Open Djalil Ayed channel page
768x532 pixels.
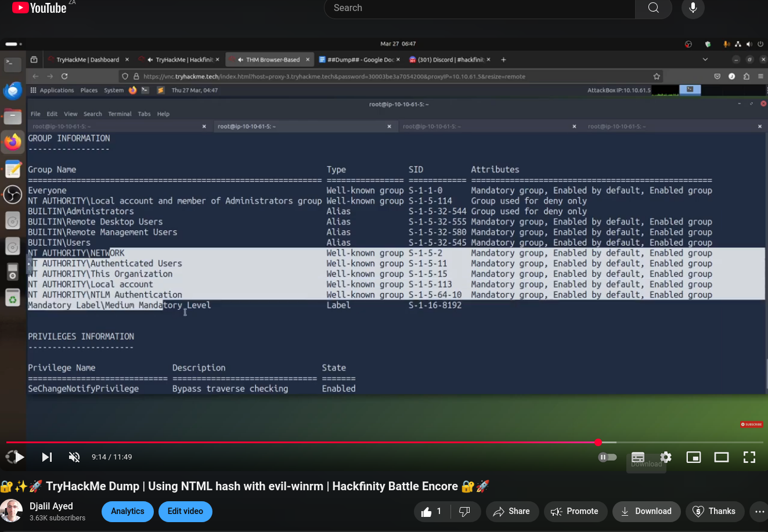click(x=51, y=506)
